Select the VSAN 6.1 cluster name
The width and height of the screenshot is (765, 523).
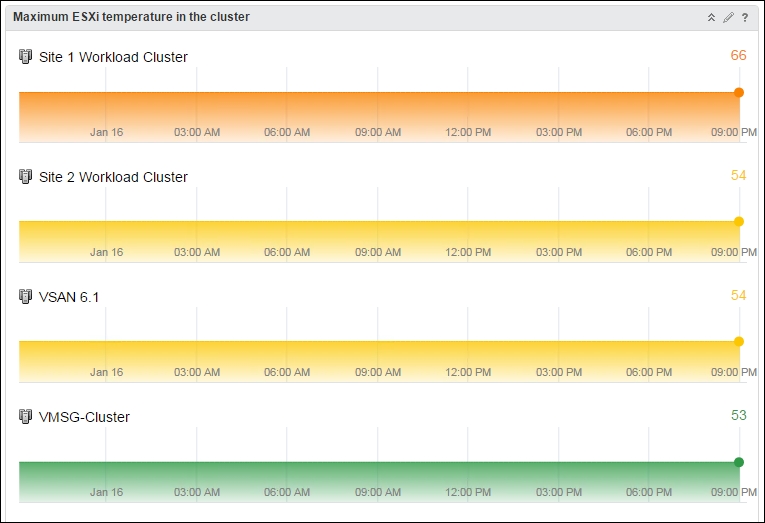(69, 297)
